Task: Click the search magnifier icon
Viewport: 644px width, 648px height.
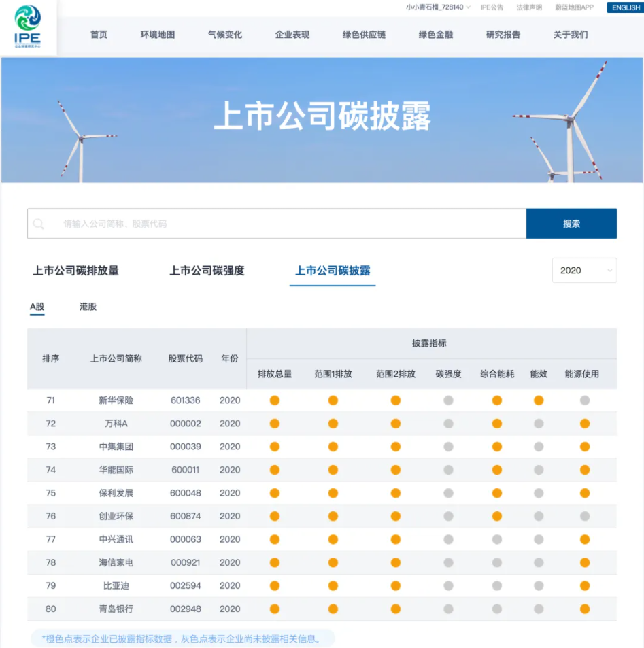Action: [39, 224]
